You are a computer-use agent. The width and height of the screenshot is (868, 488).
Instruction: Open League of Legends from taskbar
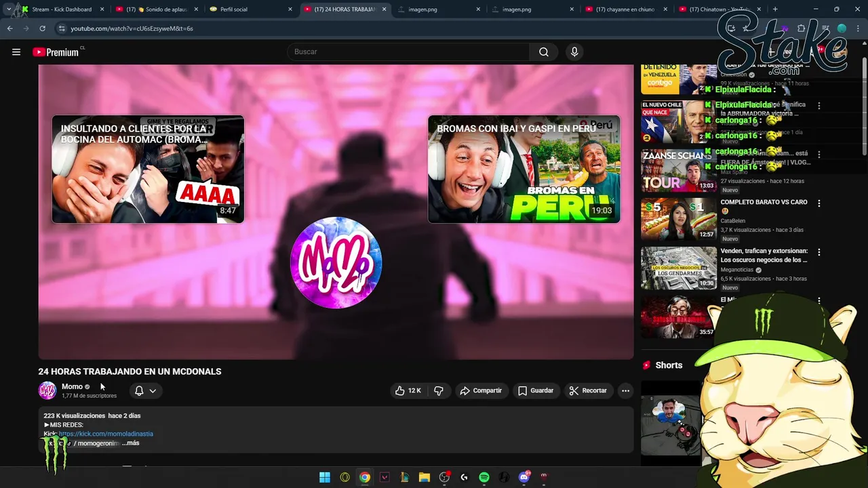point(404,477)
